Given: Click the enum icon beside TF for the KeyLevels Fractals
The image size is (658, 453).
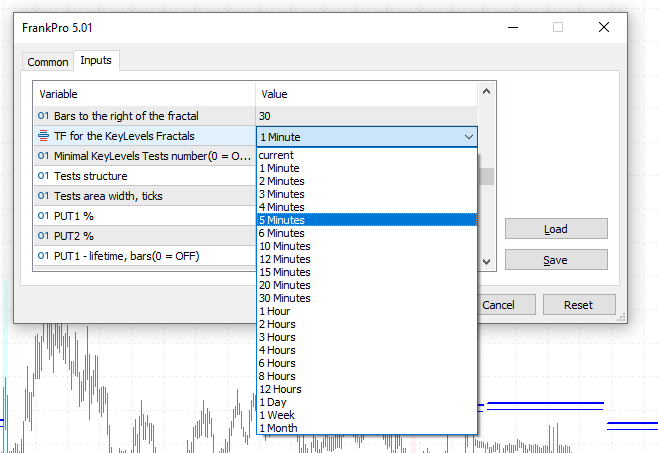Looking at the screenshot, I should coord(44,136).
